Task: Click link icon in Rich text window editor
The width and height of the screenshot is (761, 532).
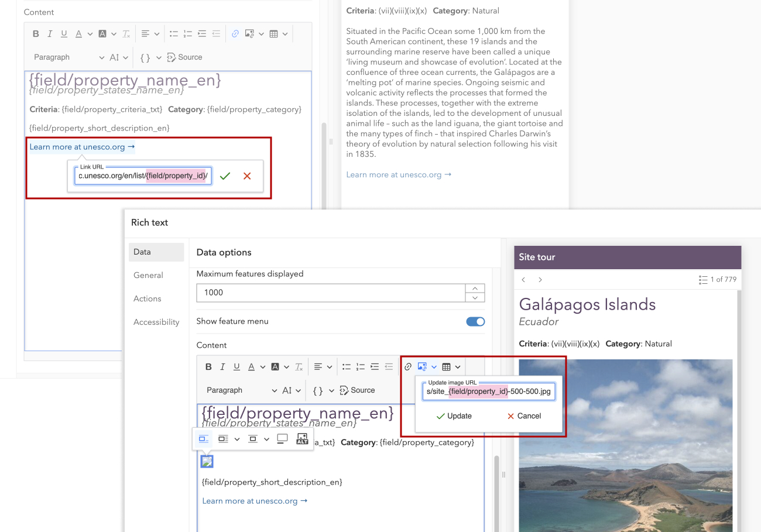Action: (408, 367)
